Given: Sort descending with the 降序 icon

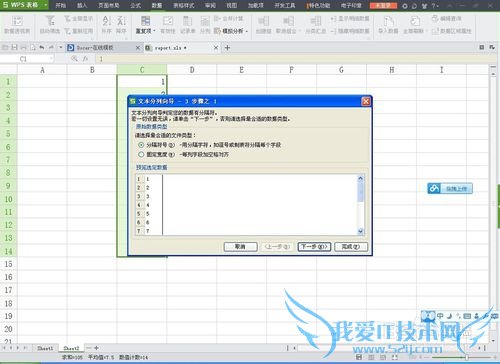Looking at the screenshot, I should [121, 21].
